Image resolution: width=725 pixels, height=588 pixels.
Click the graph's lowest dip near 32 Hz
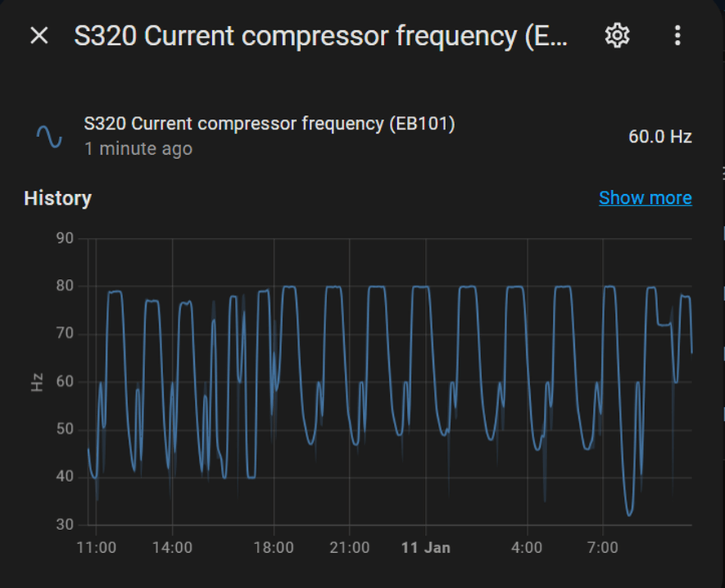629,514
